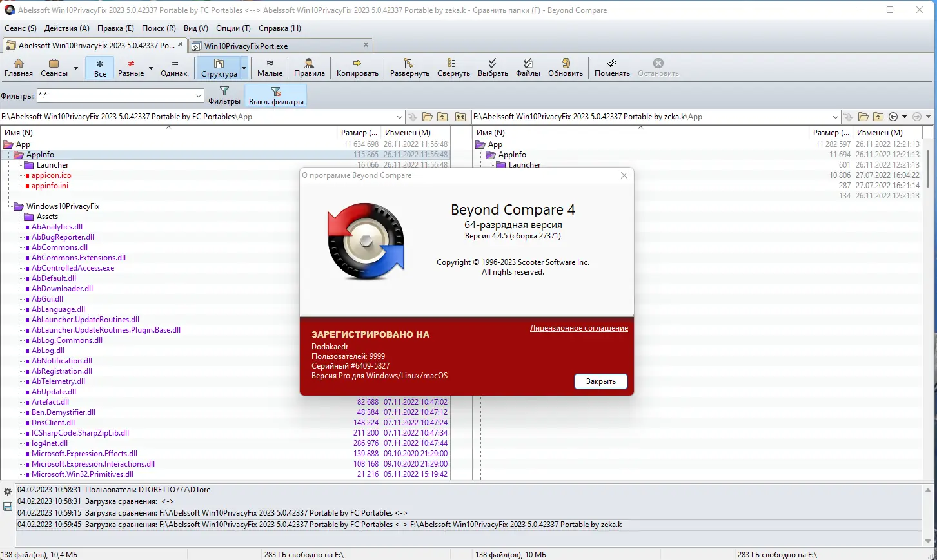Click the gear icon beside the log pane
Screen dimensions: 937x560
tap(7, 491)
